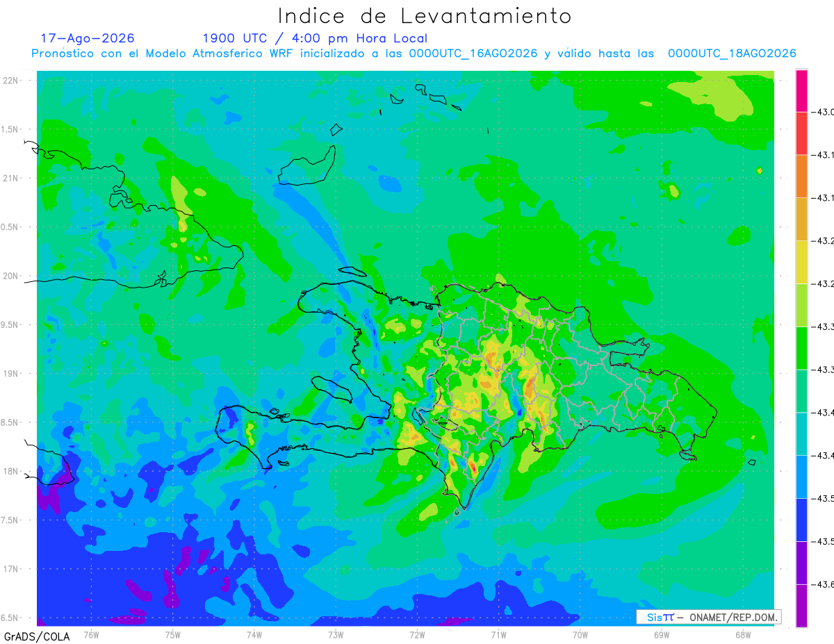Viewport: 834px width, 644px height.
Task: Pick the amber-gold swatch on the colorbar
Action: (x=801, y=219)
